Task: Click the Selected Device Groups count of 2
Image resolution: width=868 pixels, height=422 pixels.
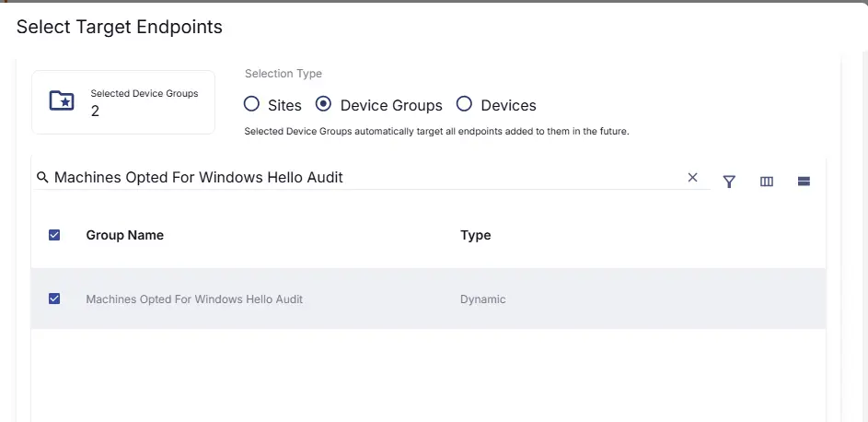Action: tap(95, 111)
